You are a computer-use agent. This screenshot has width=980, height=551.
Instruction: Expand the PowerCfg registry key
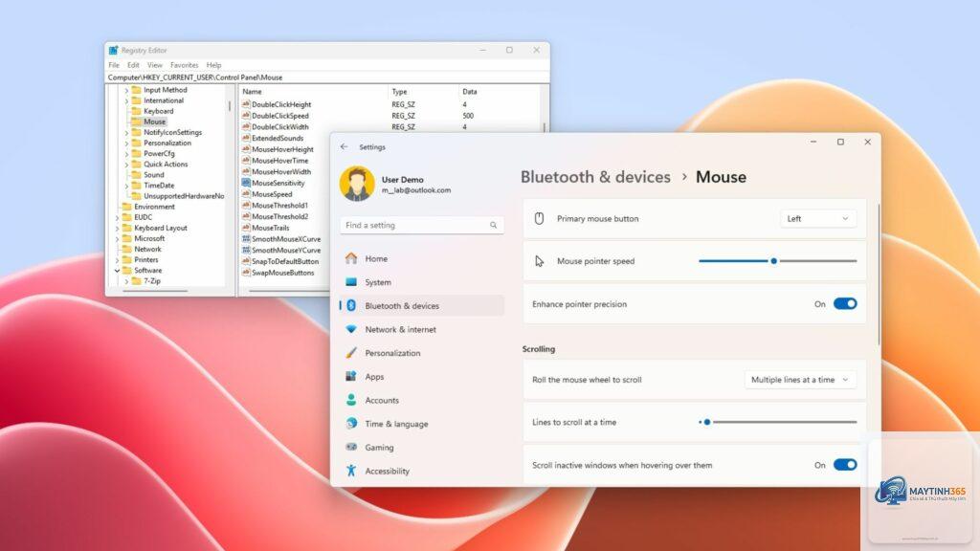[x=126, y=154]
